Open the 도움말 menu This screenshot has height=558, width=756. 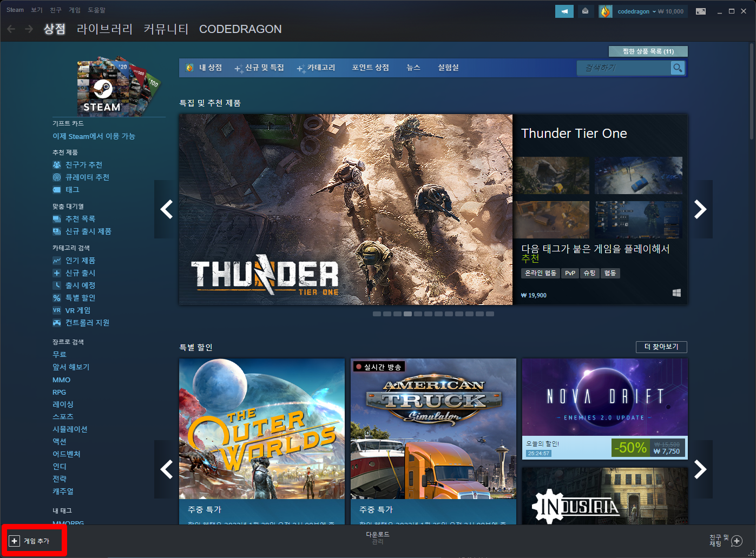[x=97, y=10]
